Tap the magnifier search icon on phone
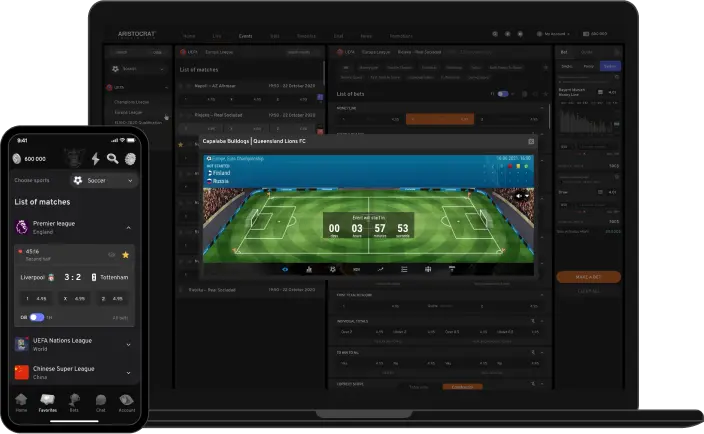 click(x=113, y=158)
